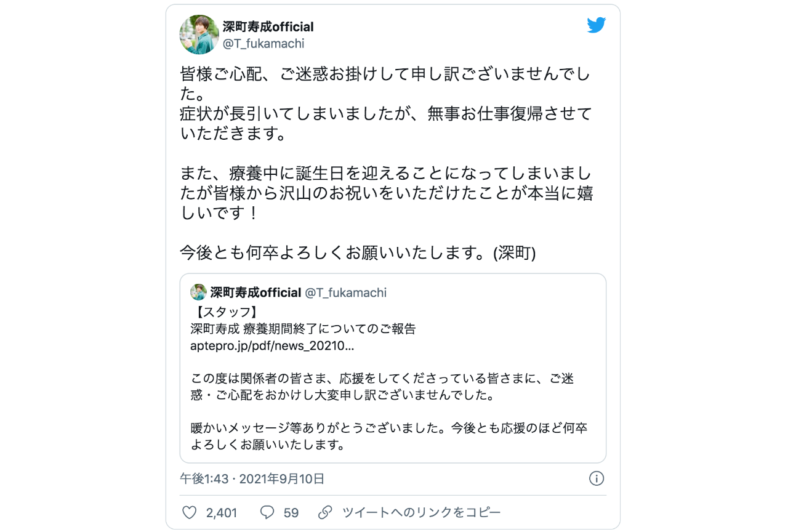Open the tweet timestamp 午後1:43 · 2021年9月10日
This screenshot has height=532, width=788.
(x=251, y=478)
